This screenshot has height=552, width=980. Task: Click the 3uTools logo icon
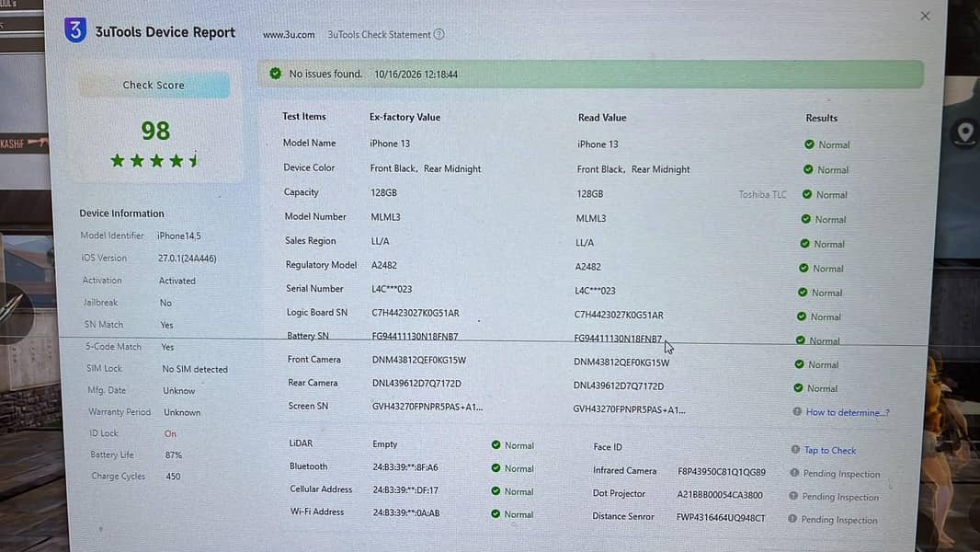(x=75, y=30)
